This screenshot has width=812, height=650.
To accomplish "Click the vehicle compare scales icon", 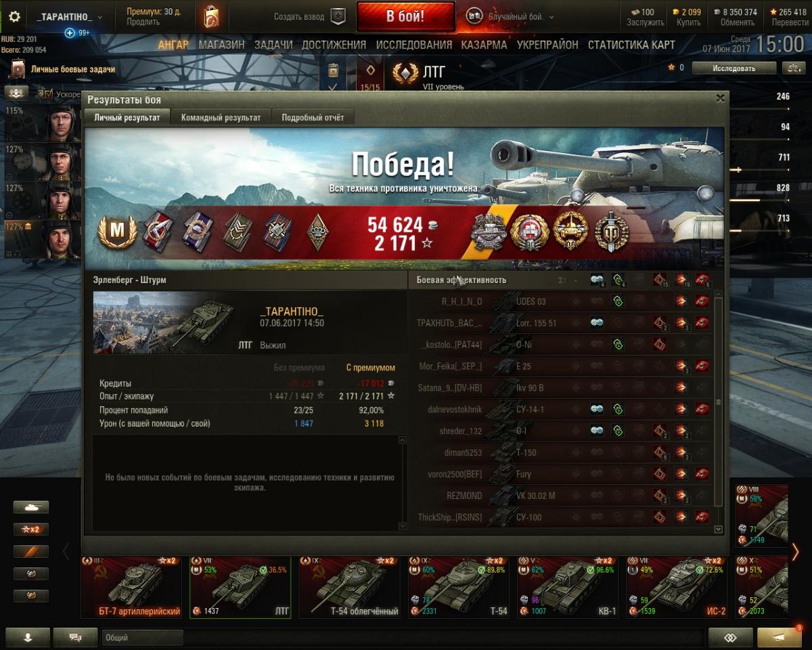I will coord(792,68).
